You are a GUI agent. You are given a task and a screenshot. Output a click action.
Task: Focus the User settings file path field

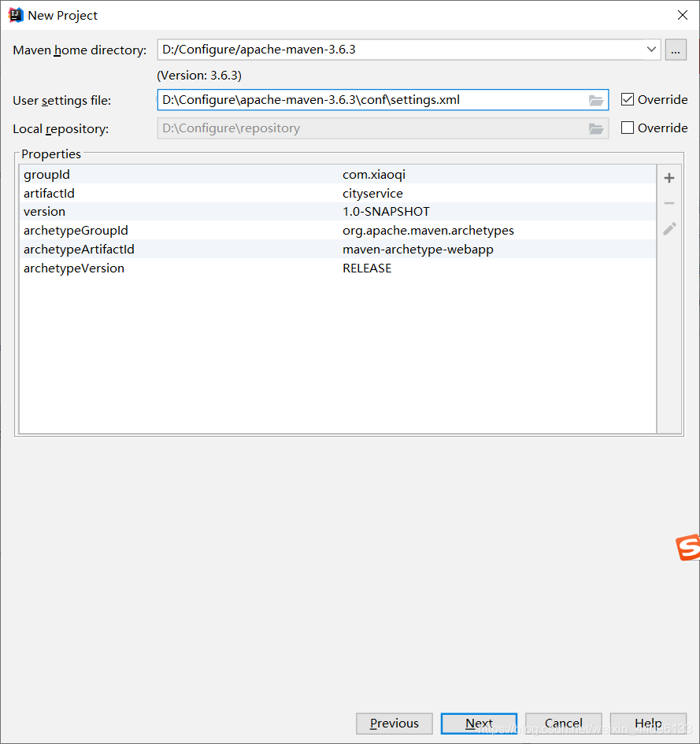point(383,100)
